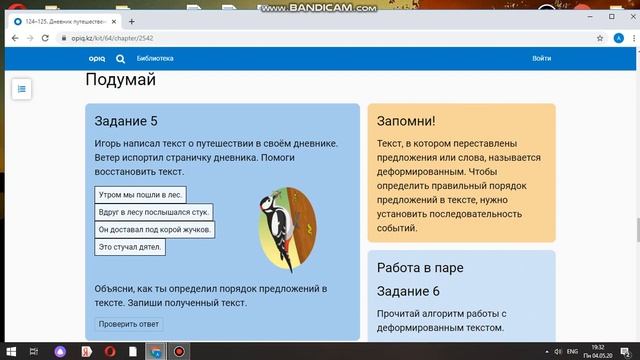640x360 pixels.
Task: Open the white document taskbar icon
Action: click(133, 351)
